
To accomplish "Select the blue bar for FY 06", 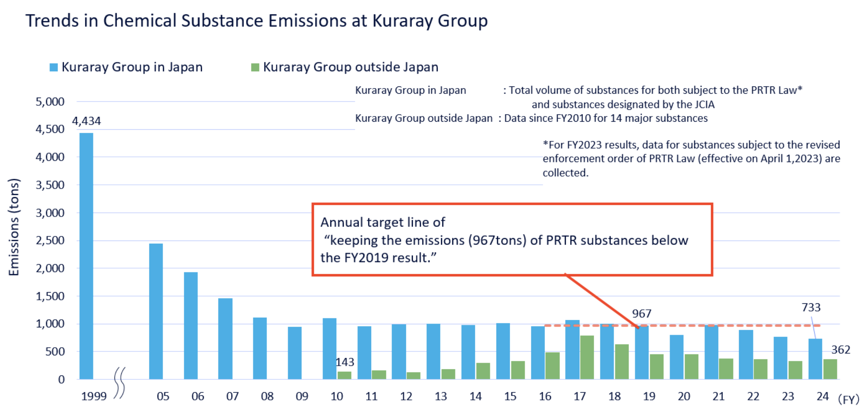I will [191, 325].
